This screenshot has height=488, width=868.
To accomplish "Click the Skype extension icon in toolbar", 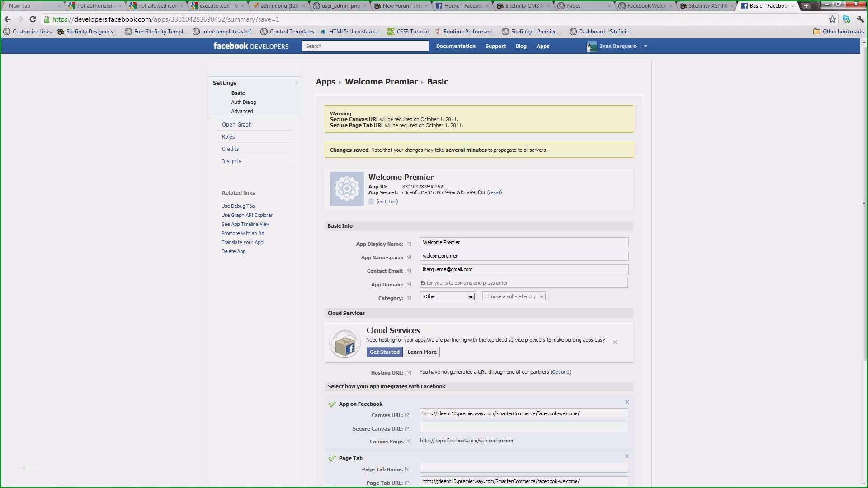I will coord(846,19).
